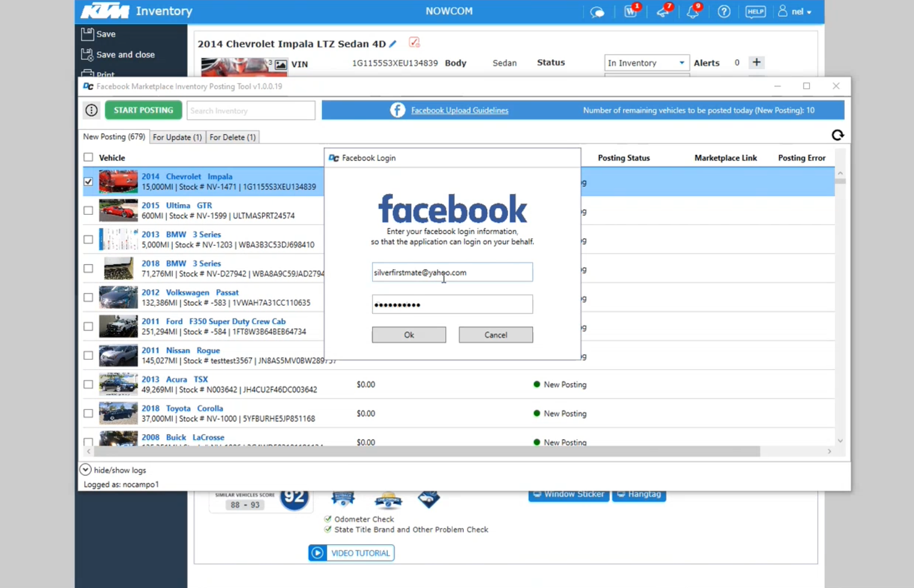Add an alert with the plus button

point(757,62)
